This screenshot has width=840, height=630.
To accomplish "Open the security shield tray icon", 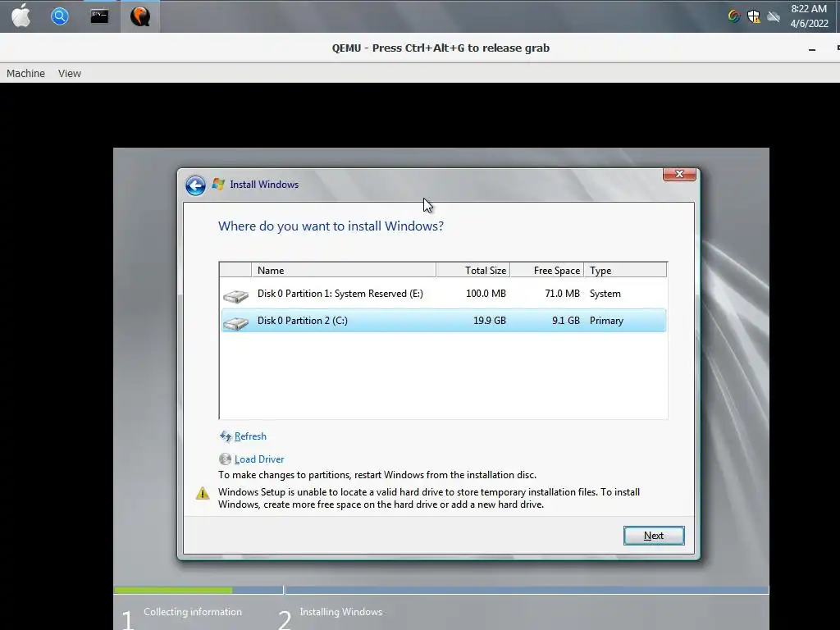I will [x=754, y=16].
